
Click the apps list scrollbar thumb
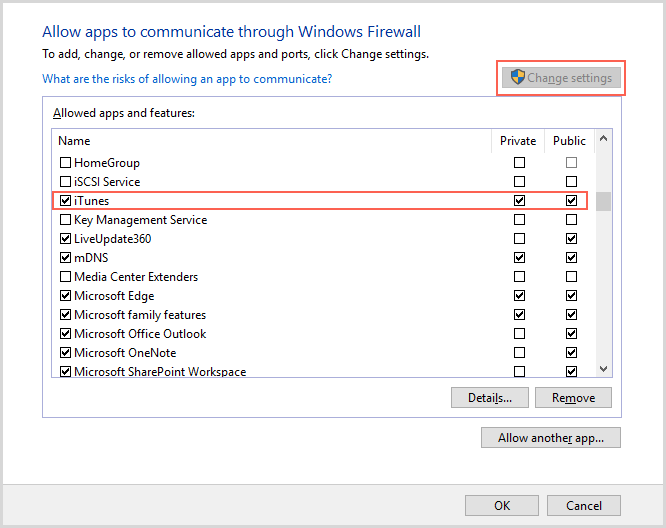[603, 201]
